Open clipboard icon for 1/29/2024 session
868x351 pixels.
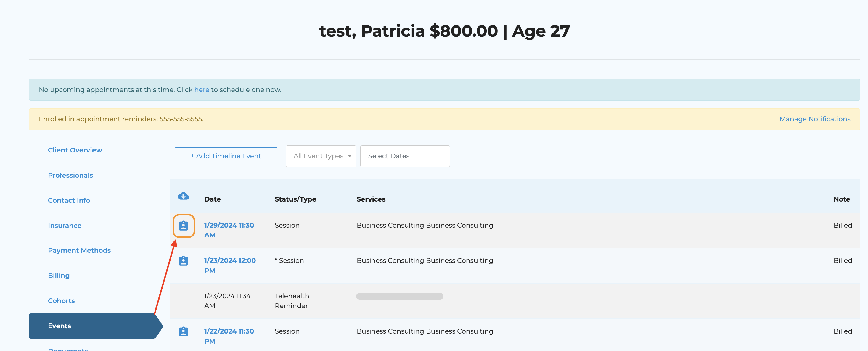(x=183, y=226)
